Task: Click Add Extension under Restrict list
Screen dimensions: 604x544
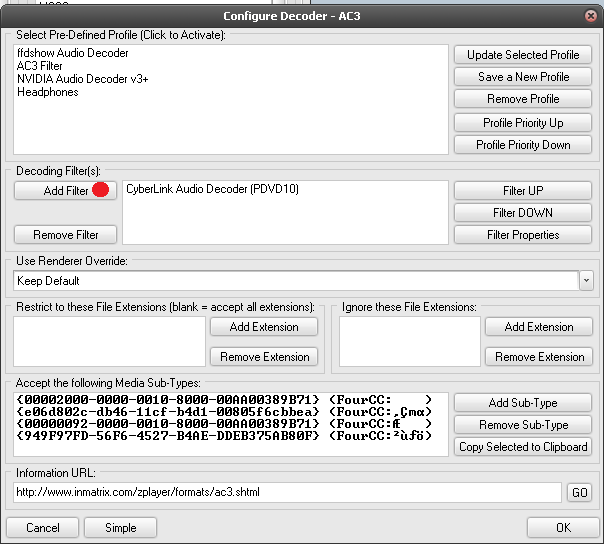Action: point(264,327)
